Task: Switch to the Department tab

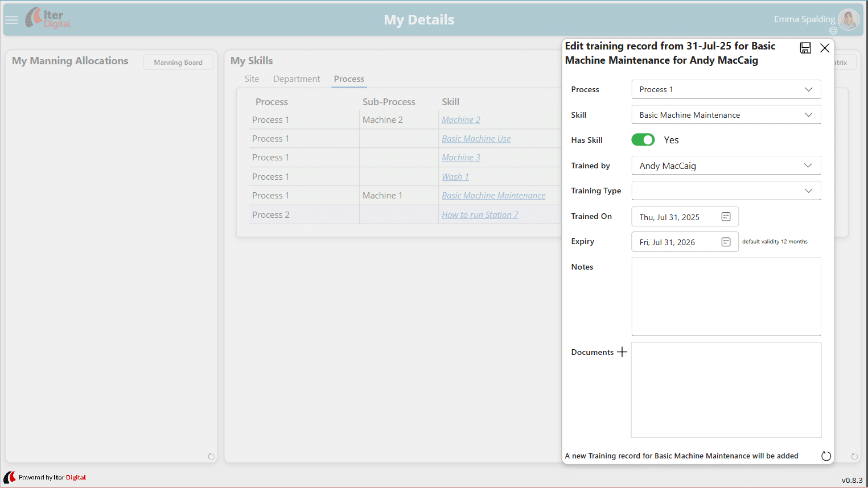Action: 297,79
